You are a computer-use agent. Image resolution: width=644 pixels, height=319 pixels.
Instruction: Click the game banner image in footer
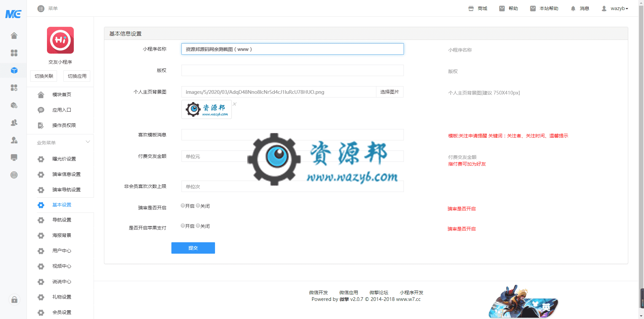click(523, 302)
